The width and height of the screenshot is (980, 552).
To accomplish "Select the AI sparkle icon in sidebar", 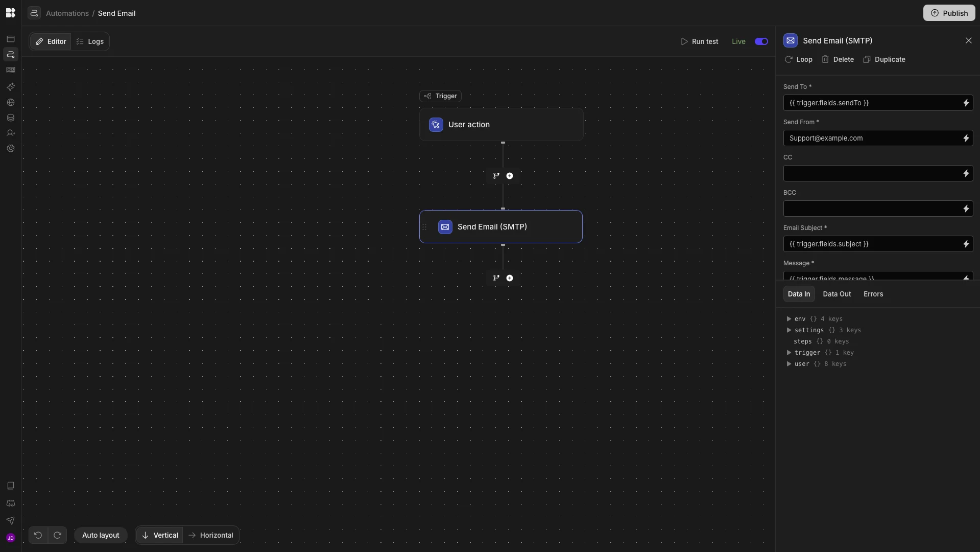I will click(10, 87).
